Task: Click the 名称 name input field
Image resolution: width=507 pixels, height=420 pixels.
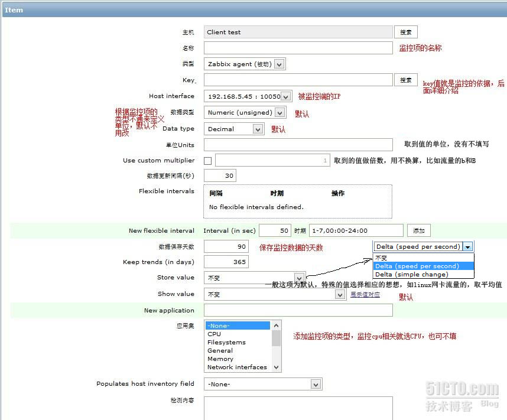Action: point(298,48)
